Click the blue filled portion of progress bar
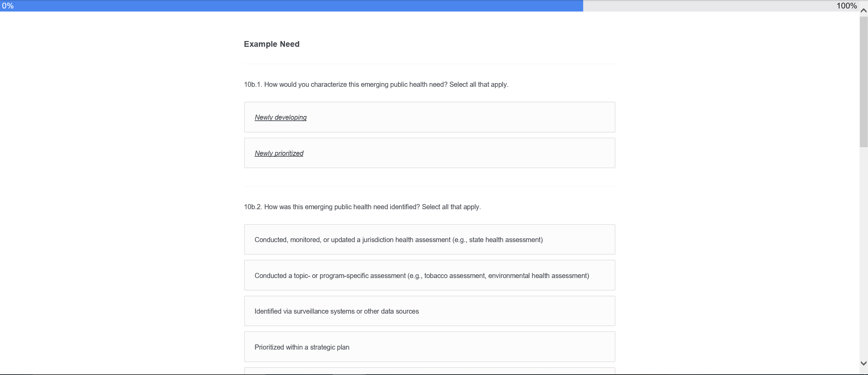 pos(292,6)
